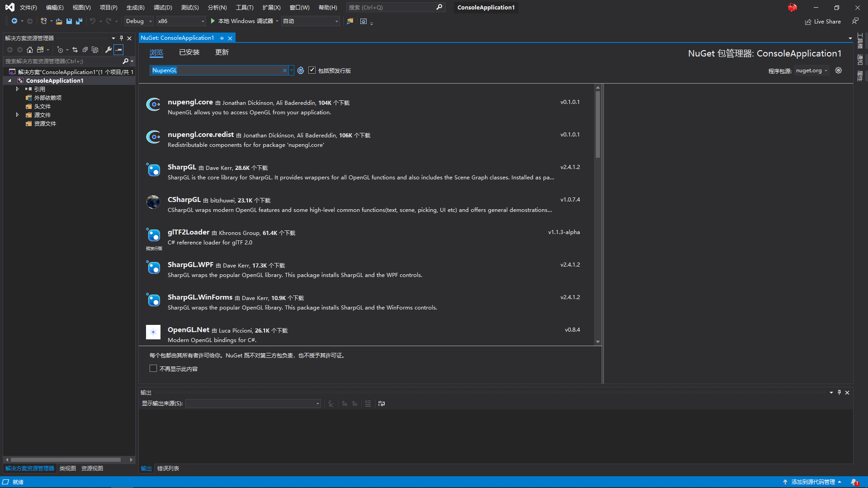Collapse all nodes in Solution Explorer
This screenshot has width=868, height=488.
[x=85, y=50]
